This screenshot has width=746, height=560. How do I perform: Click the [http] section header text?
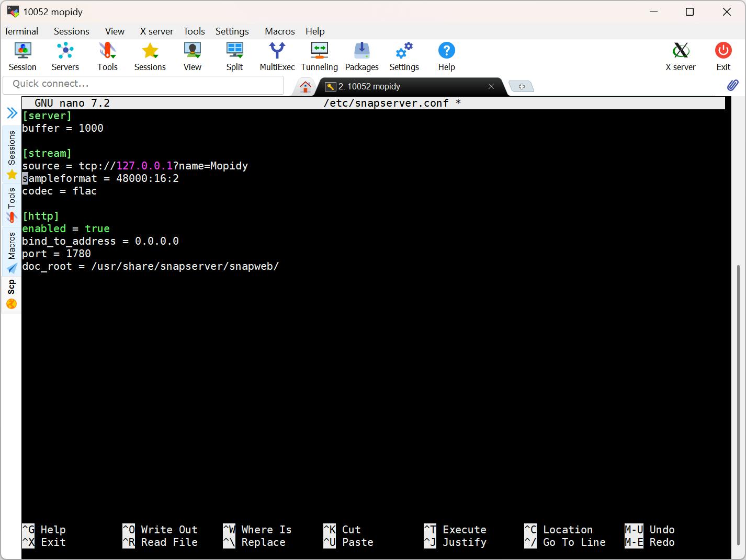41,216
